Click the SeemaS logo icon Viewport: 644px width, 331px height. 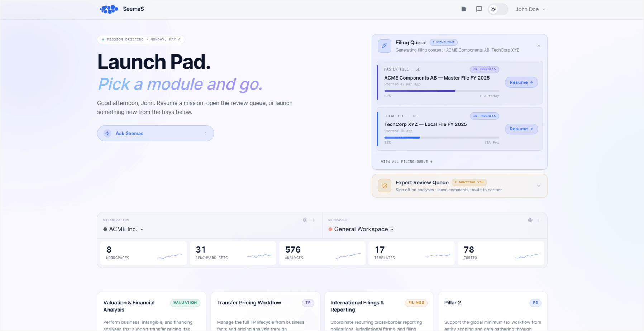coord(109,9)
